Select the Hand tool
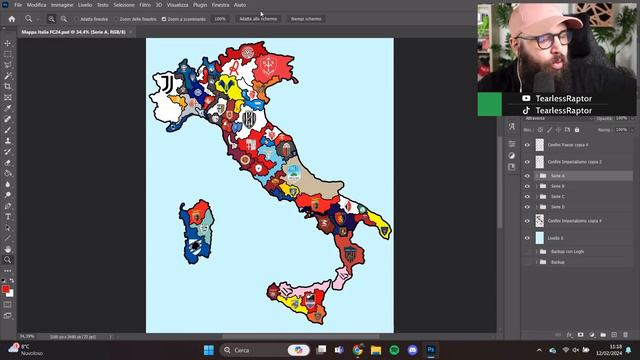The image size is (640, 360). point(7,249)
